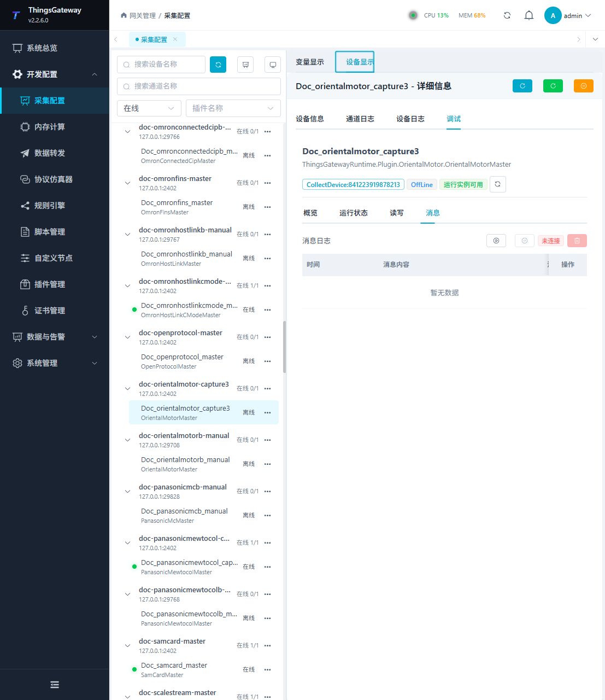Image resolution: width=605 pixels, height=700 pixels.
Task: Collapse the 开发配置 menu group
Action: click(55, 74)
